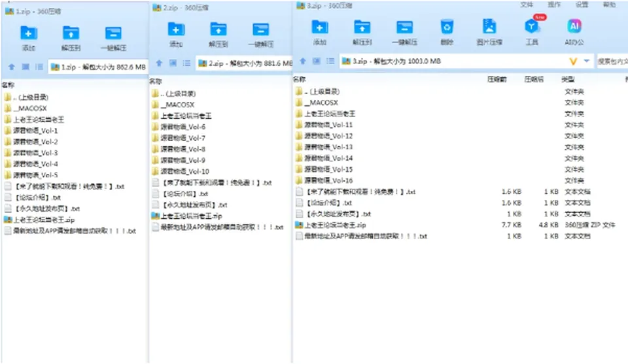
Task: Open the 文件 menu in the 3.zip window
Action: [526, 5]
